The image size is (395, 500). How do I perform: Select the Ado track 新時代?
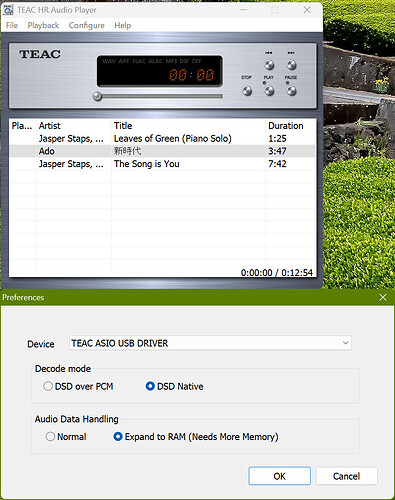(128, 151)
